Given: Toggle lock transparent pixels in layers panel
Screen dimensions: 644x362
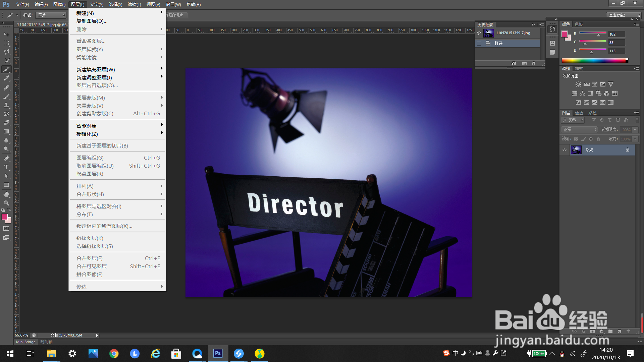Looking at the screenshot, I should [x=576, y=139].
